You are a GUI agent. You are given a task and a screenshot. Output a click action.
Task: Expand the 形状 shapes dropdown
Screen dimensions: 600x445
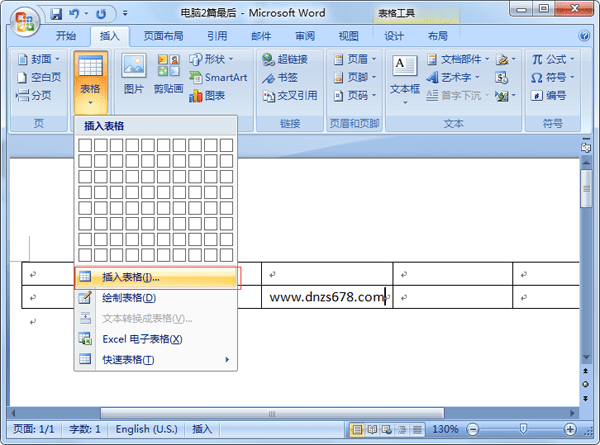pos(231,59)
